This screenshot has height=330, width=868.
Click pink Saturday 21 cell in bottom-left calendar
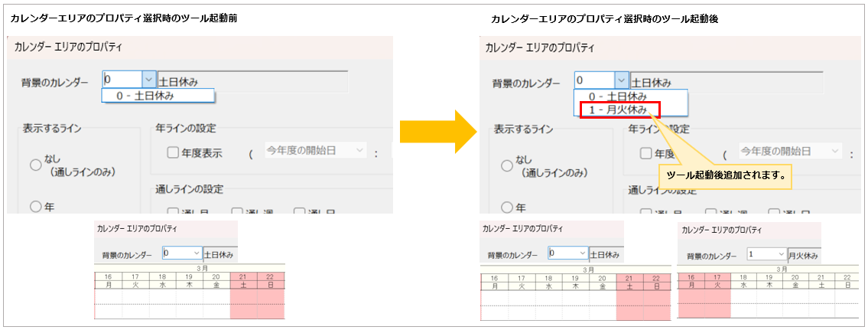tap(244, 282)
